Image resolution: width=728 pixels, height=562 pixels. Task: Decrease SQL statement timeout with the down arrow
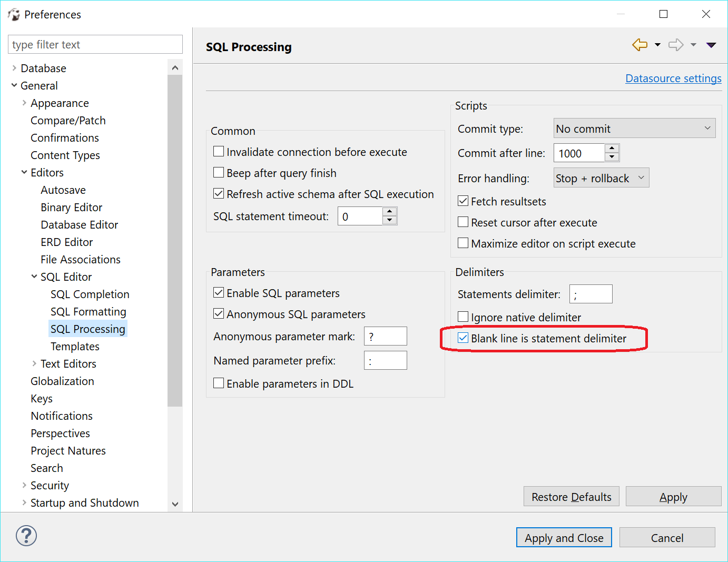pos(389,220)
